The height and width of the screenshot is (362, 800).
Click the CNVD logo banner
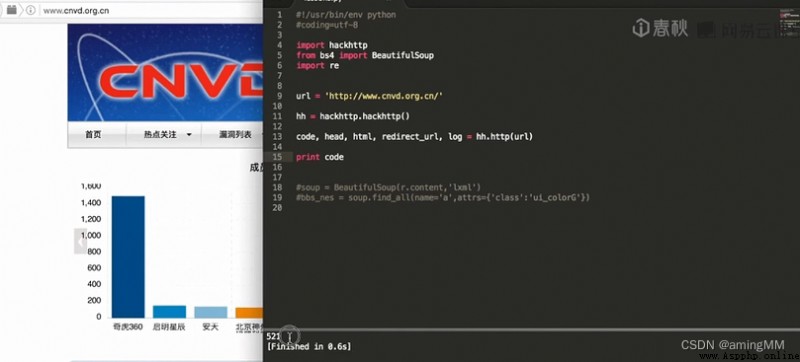(x=165, y=72)
